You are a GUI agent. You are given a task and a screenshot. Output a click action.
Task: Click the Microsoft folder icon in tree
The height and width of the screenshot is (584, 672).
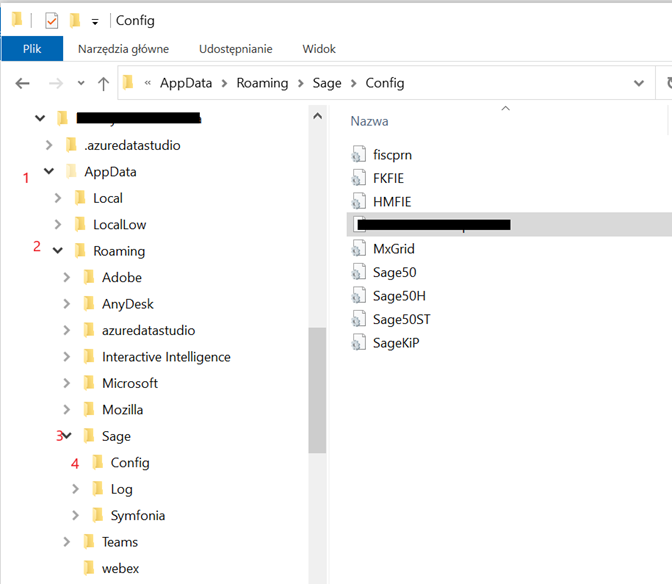pos(89,383)
